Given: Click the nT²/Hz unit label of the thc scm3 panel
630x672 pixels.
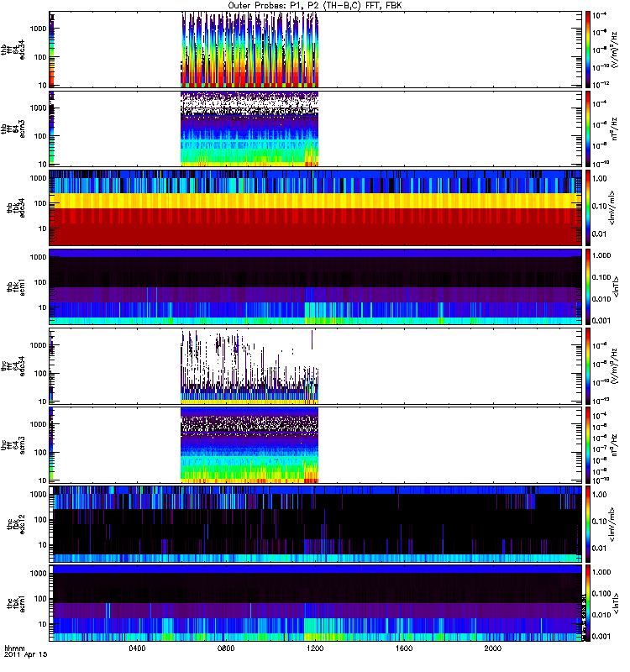Looking at the screenshot, I should point(614,445).
